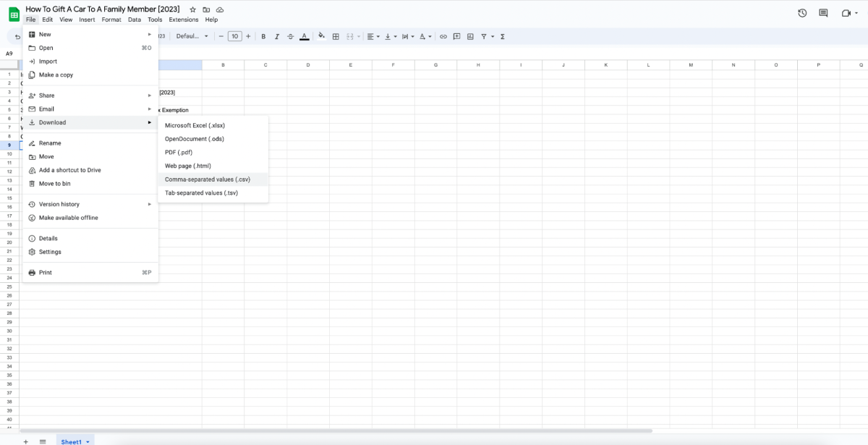868x445 pixels.
Task: Click the insert link icon
Action: pos(443,36)
